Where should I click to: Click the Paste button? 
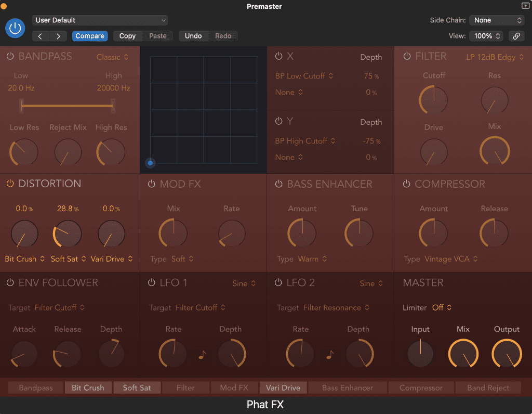click(158, 36)
